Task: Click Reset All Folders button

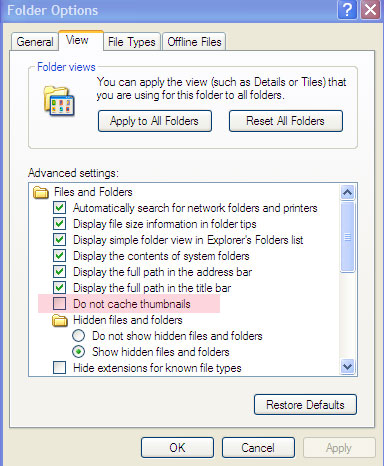Action: (286, 121)
